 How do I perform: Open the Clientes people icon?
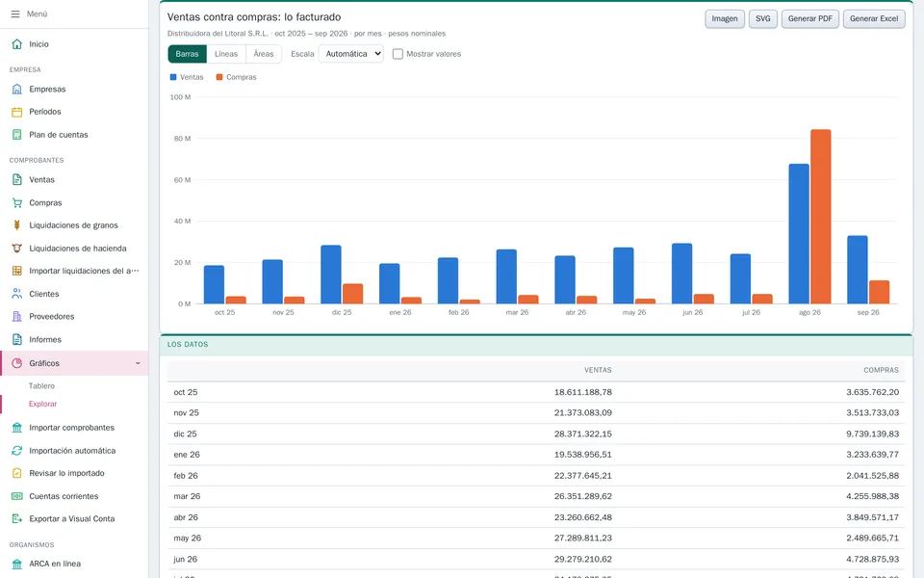click(17, 294)
